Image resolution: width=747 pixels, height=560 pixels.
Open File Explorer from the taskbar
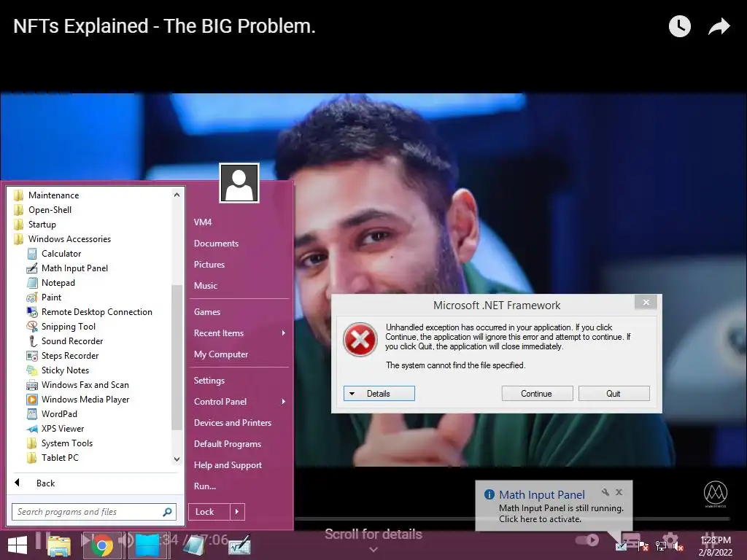click(x=59, y=545)
